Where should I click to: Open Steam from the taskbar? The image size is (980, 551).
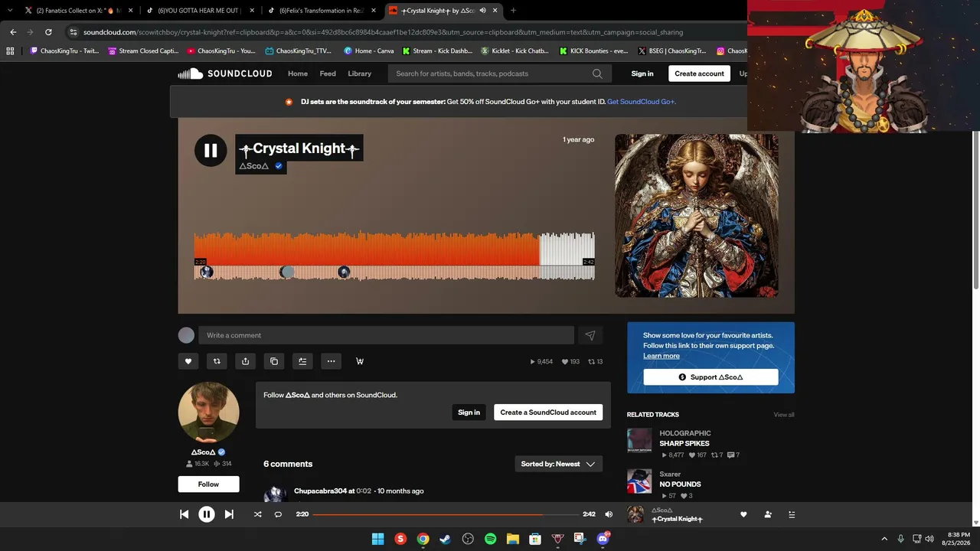pyautogui.click(x=445, y=539)
